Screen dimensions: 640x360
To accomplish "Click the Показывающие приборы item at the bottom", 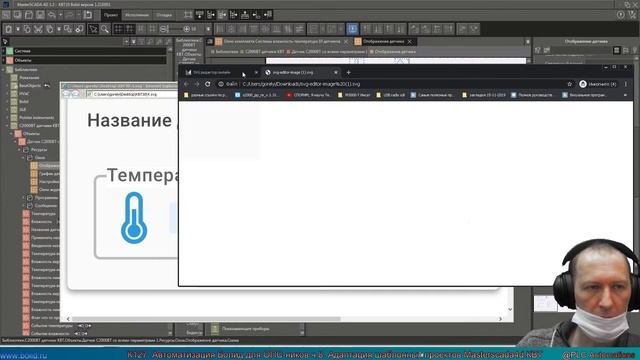I will click(x=245, y=329).
